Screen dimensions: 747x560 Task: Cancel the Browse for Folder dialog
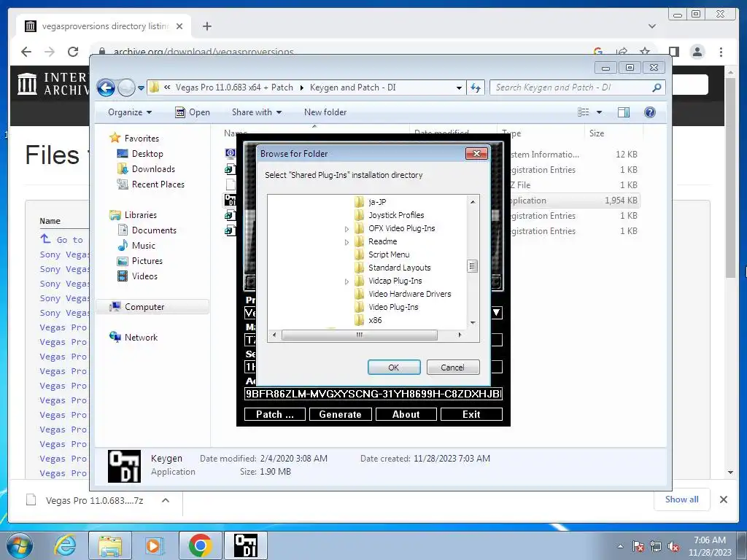[x=452, y=367]
